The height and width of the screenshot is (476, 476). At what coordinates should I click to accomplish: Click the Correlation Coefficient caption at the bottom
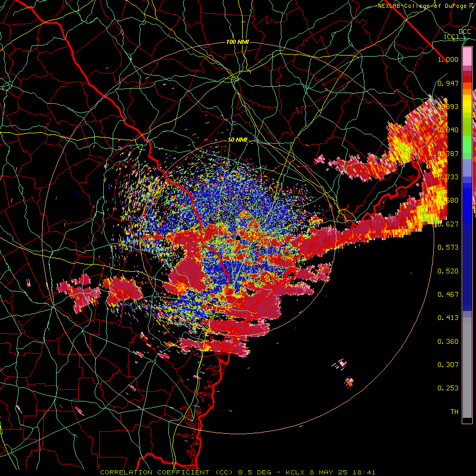237,472
